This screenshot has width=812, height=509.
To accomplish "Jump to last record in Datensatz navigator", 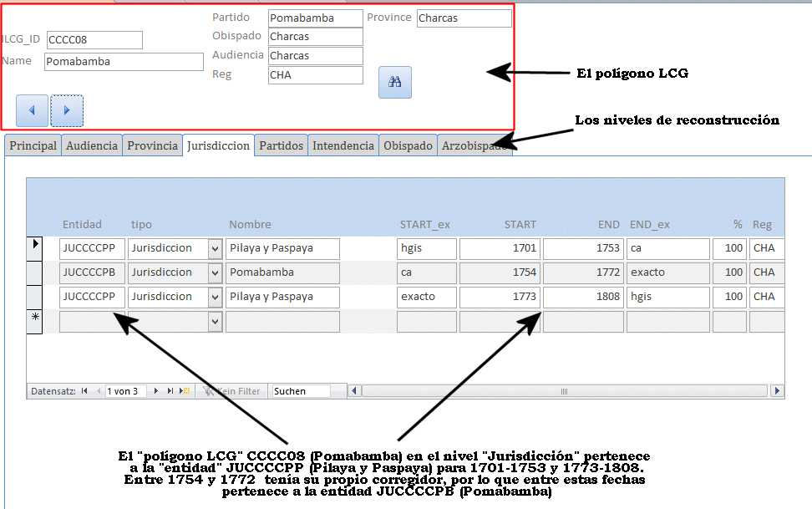I will pyautogui.click(x=170, y=391).
